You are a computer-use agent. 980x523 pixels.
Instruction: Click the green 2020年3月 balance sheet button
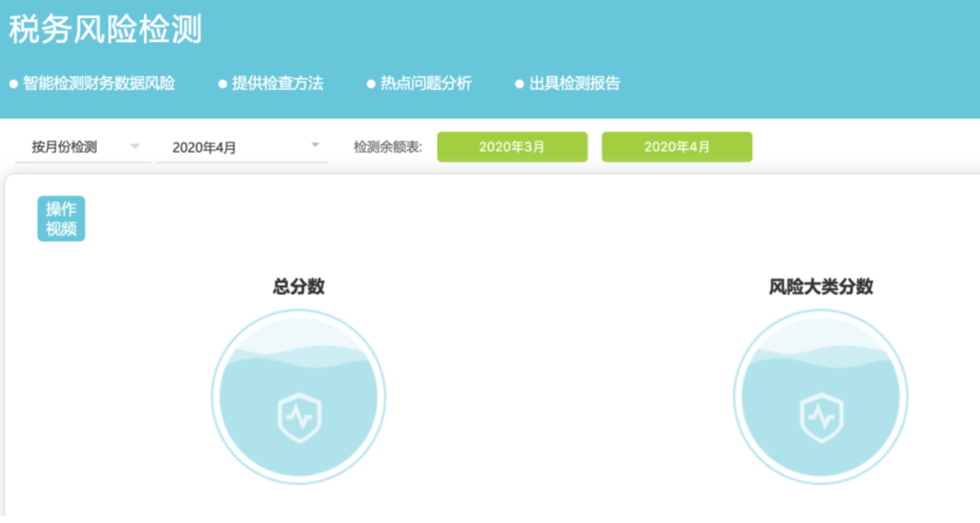point(512,147)
